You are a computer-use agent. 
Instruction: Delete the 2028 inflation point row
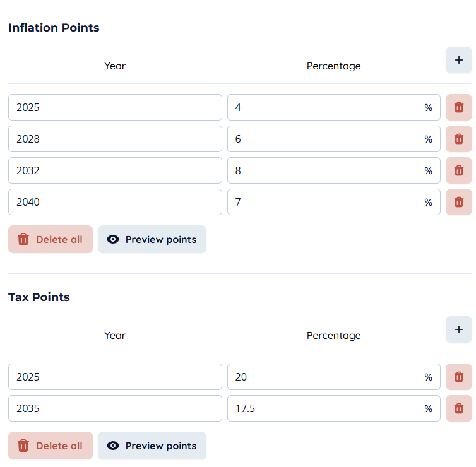click(458, 139)
